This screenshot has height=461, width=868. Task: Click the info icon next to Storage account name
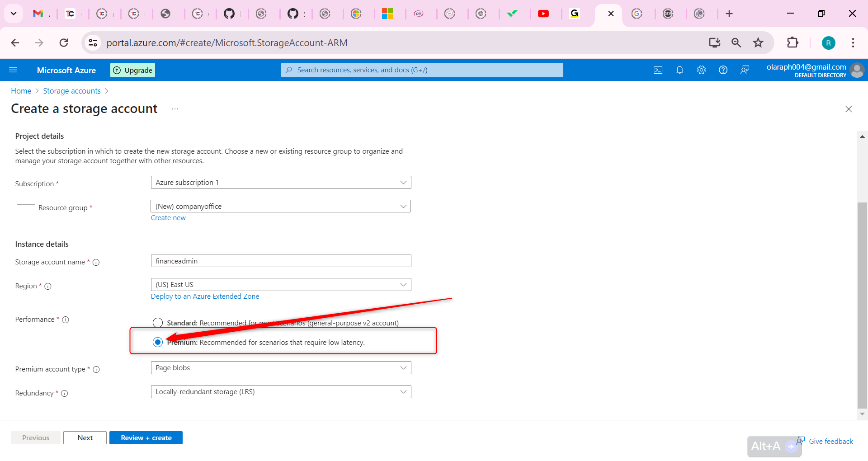(x=96, y=262)
